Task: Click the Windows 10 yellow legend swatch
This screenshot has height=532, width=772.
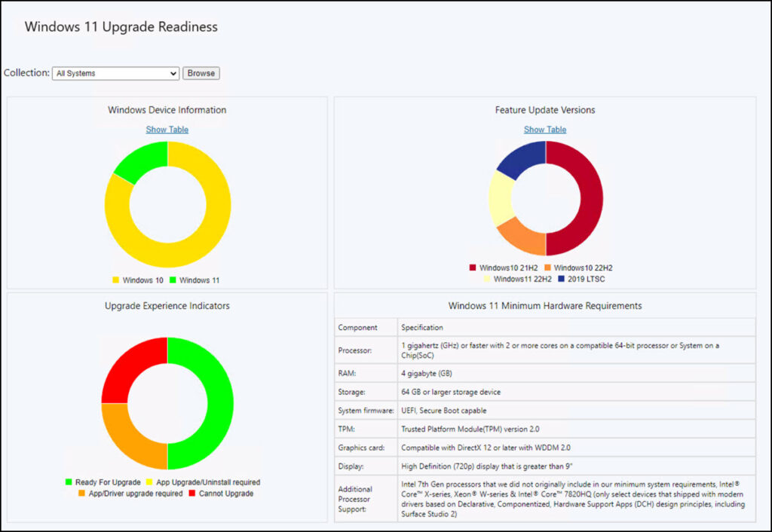Action: [115, 280]
